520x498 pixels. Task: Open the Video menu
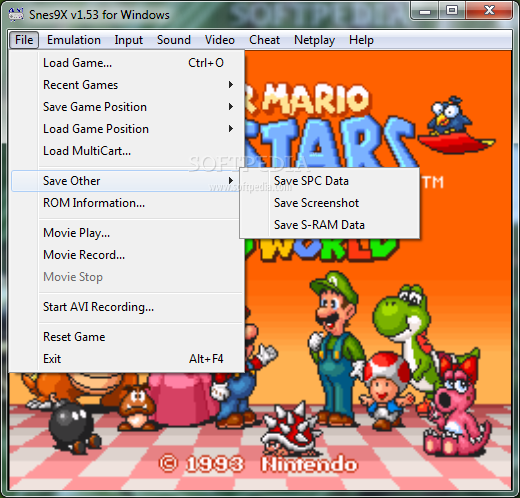click(220, 40)
